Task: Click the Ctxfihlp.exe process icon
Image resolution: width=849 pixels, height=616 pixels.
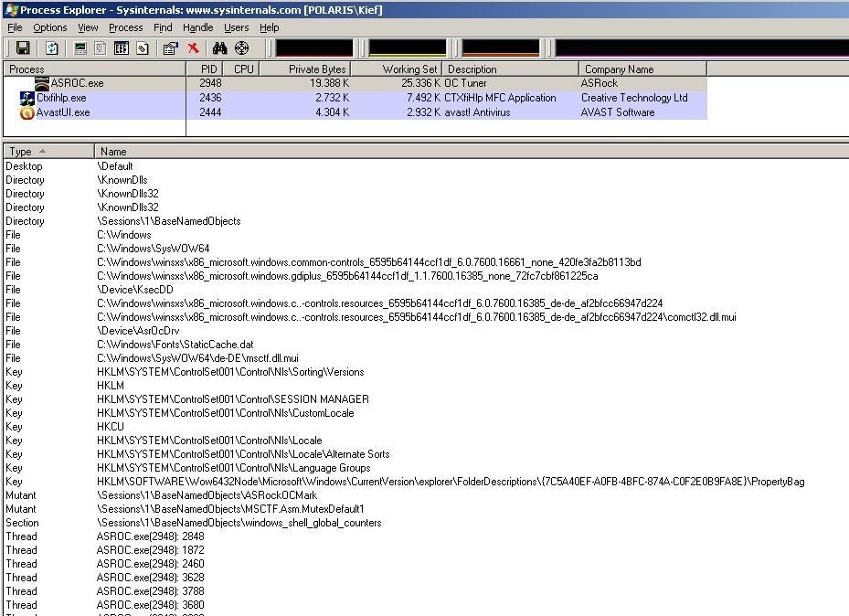Action: click(27, 98)
